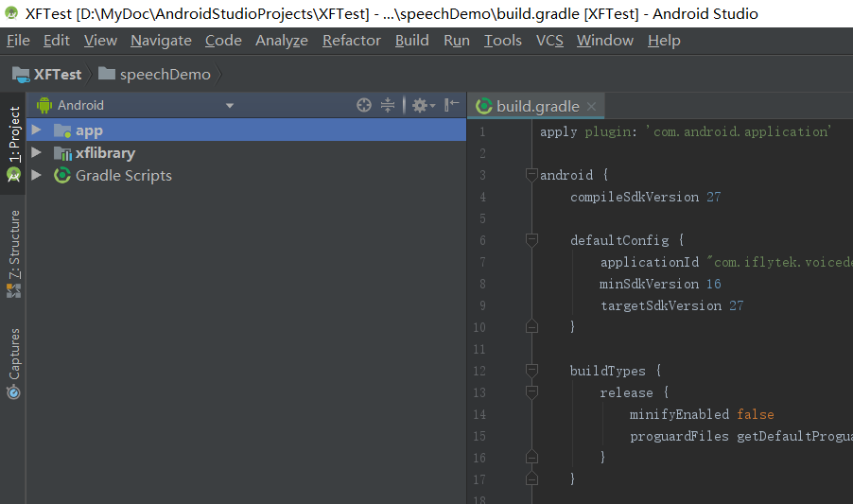The image size is (853, 504).
Task: Toggle the Z: Structure tool window
Action: [13, 254]
